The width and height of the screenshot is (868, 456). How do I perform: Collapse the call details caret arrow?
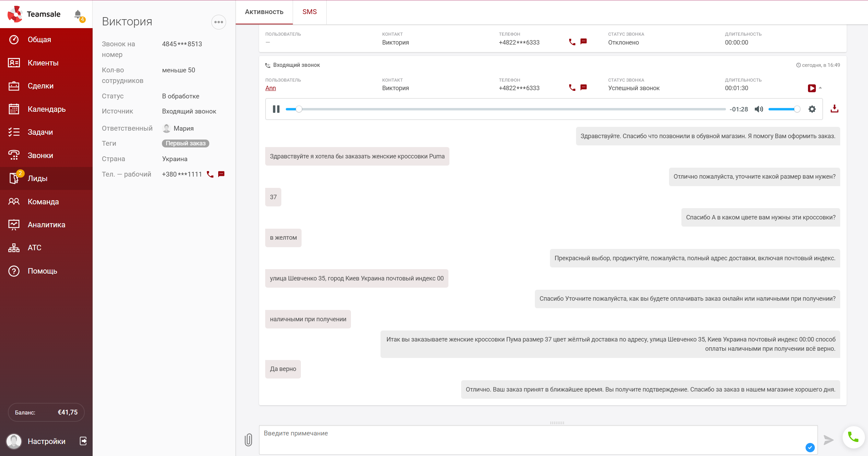(x=820, y=88)
